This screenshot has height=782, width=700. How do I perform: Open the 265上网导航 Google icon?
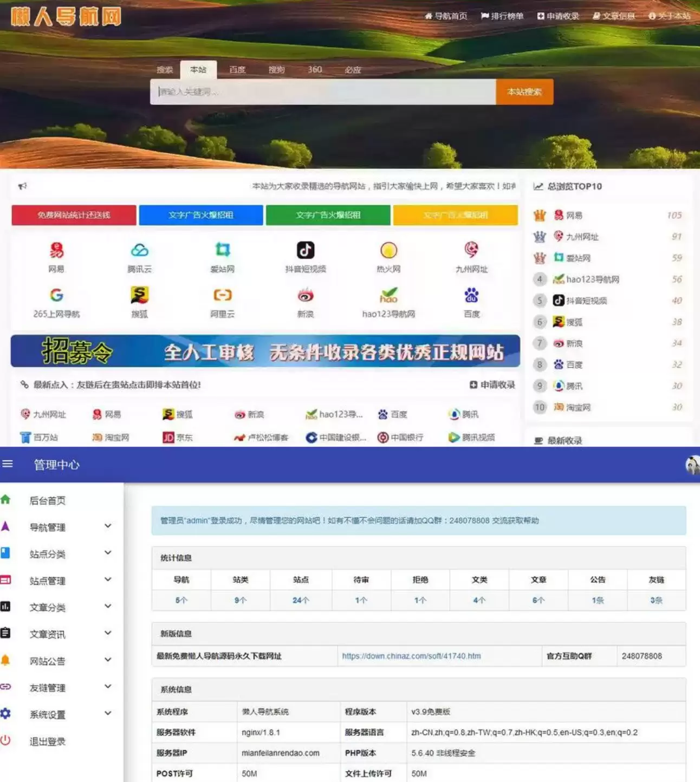click(56, 295)
